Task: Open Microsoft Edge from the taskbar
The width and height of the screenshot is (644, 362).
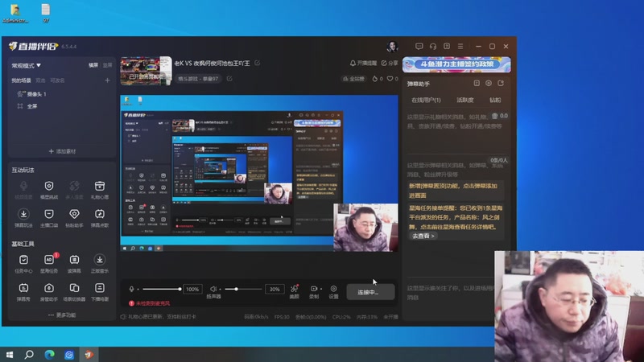Action: click(49, 355)
